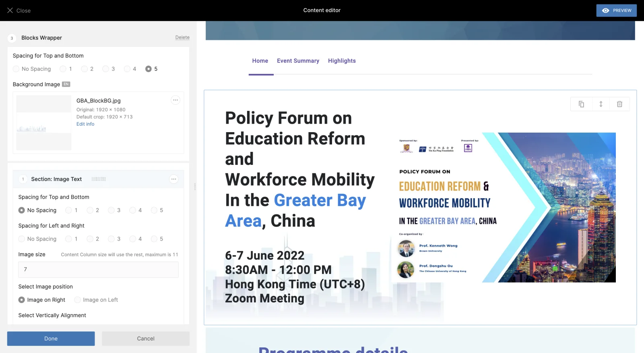Click the 'Select Vertically Alignment' label
Image resolution: width=644 pixels, height=353 pixels.
52,316
